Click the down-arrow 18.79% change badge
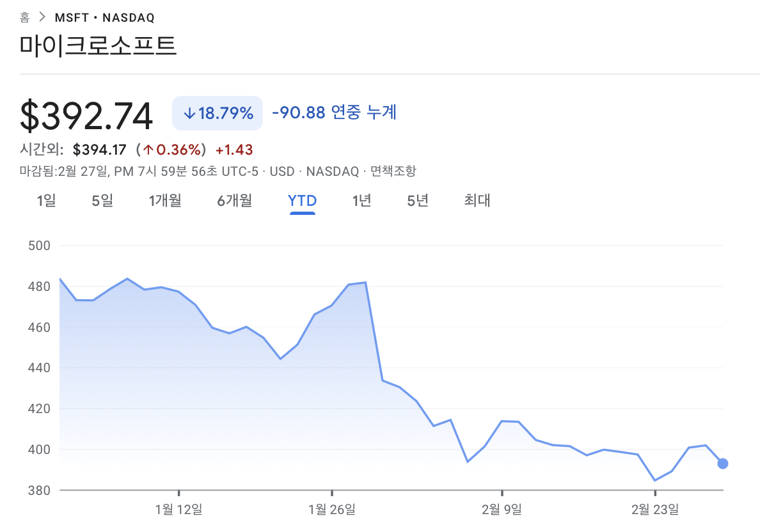The width and height of the screenshot is (760, 532). [218, 113]
